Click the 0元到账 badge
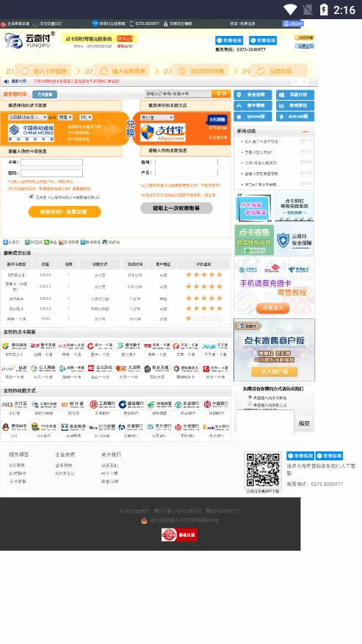Image resolution: width=362 pixels, height=644 pixels. pos(217,120)
